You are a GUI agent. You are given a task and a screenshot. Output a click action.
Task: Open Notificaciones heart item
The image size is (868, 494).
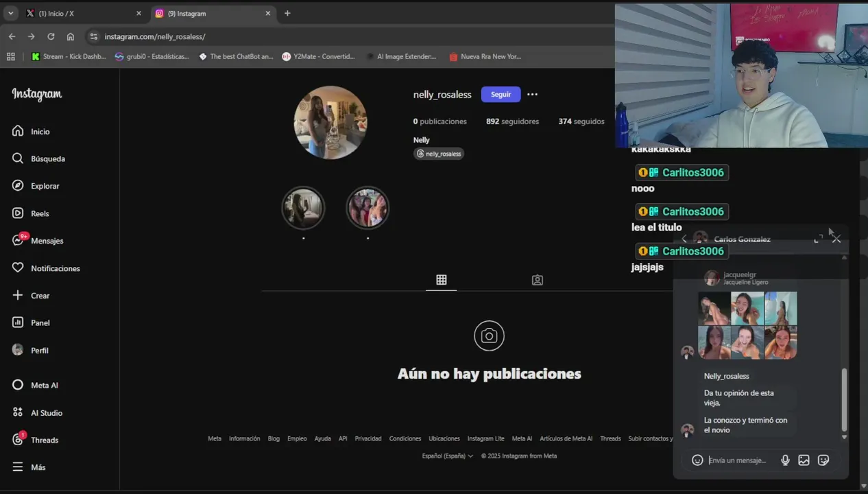point(46,268)
